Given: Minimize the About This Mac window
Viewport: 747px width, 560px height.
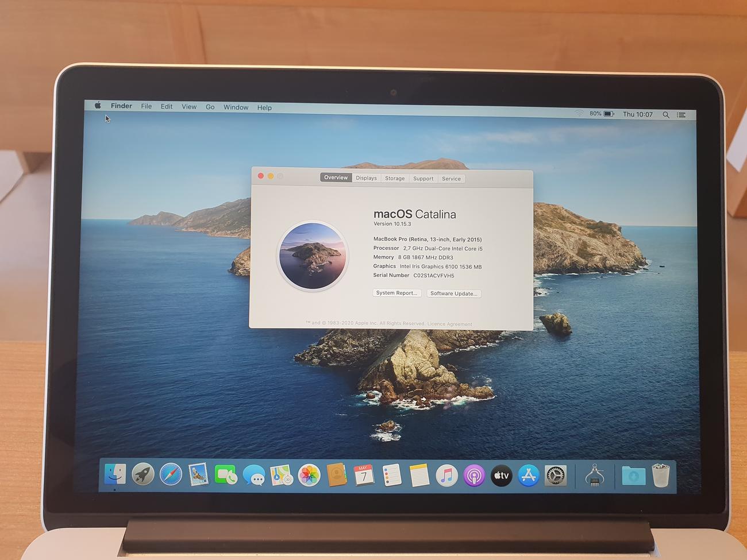Looking at the screenshot, I should click(x=270, y=176).
